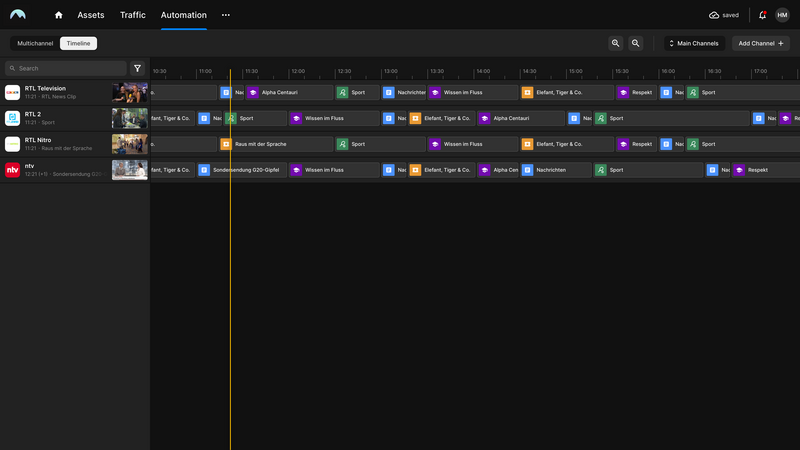Select RTL 2 channel name
800x450 pixels.
[x=33, y=114]
